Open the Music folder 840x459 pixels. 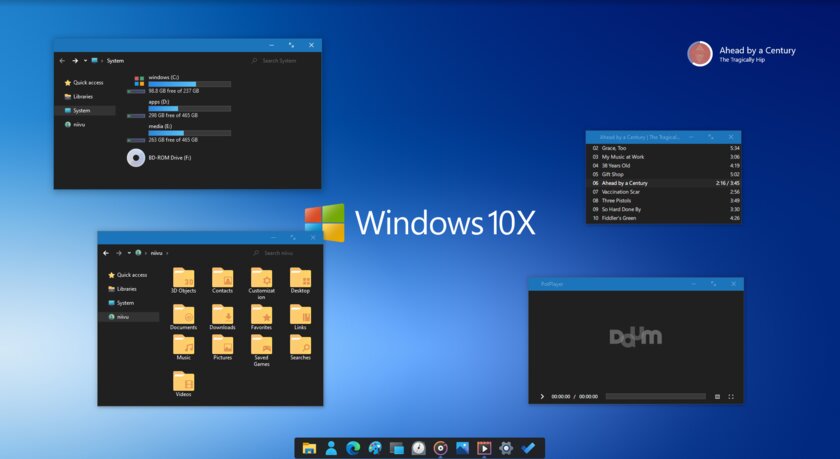click(184, 347)
